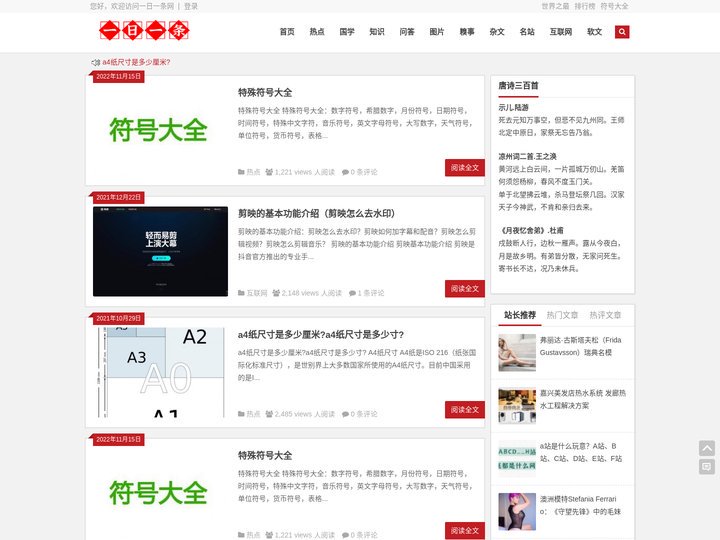
Task: Click the 1 条评论 link on 剪映 post
Action: pos(366,293)
